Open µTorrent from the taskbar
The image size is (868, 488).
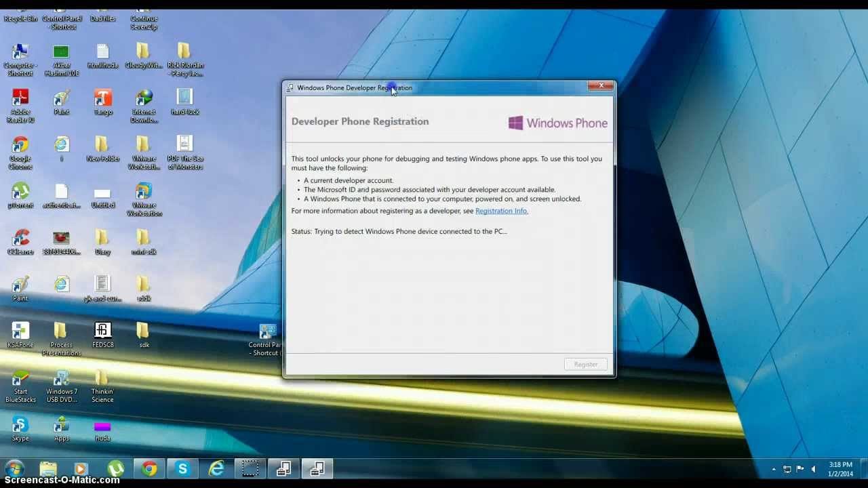pos(115,468)
